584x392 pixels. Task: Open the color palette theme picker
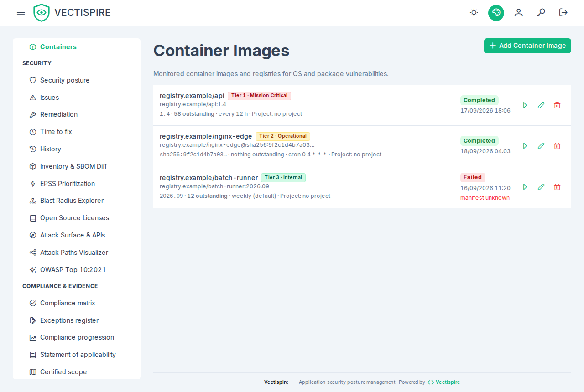496,13
